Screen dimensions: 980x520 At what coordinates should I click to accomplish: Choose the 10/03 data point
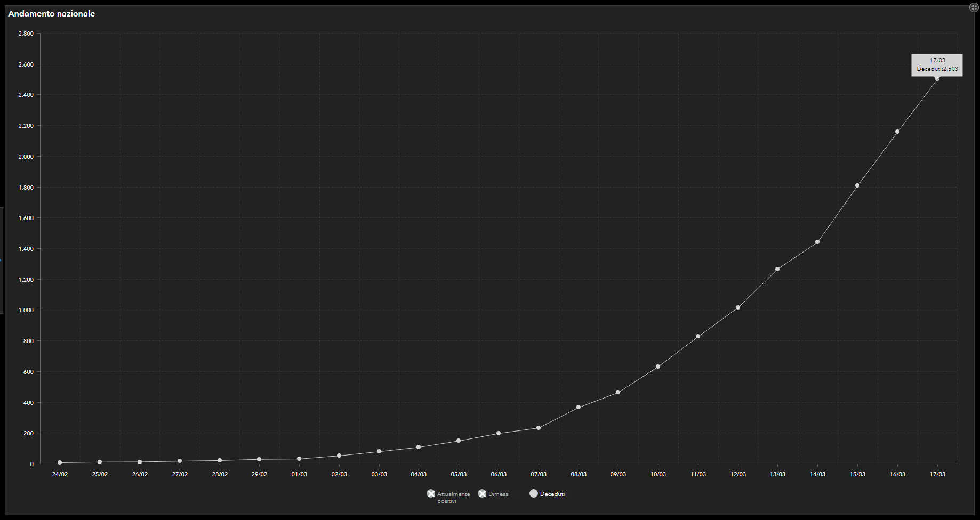click(658, 367)
